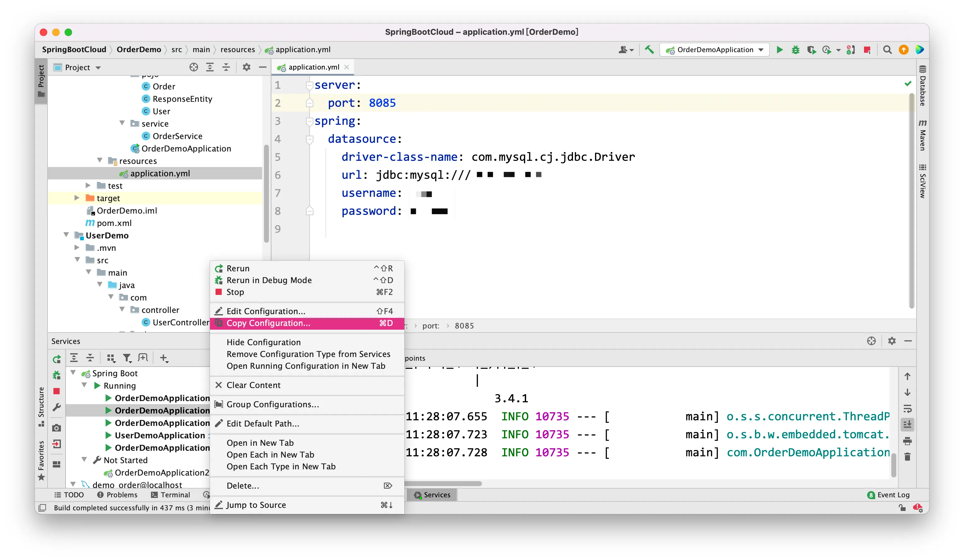Screen dimensions: 964x560
Task: Choose Edit Configuration... from context menu
Action: point(307,312)
